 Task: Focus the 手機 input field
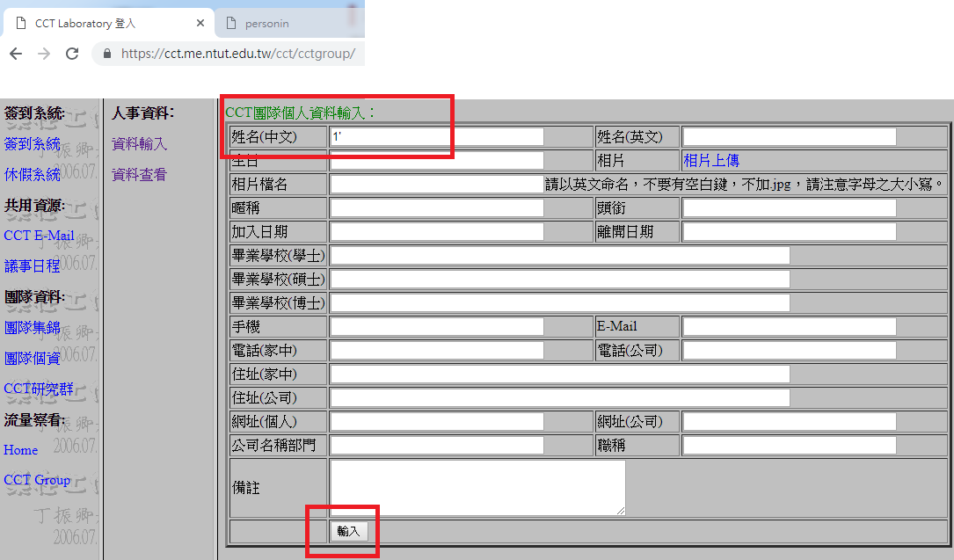(x=436, y=326)
